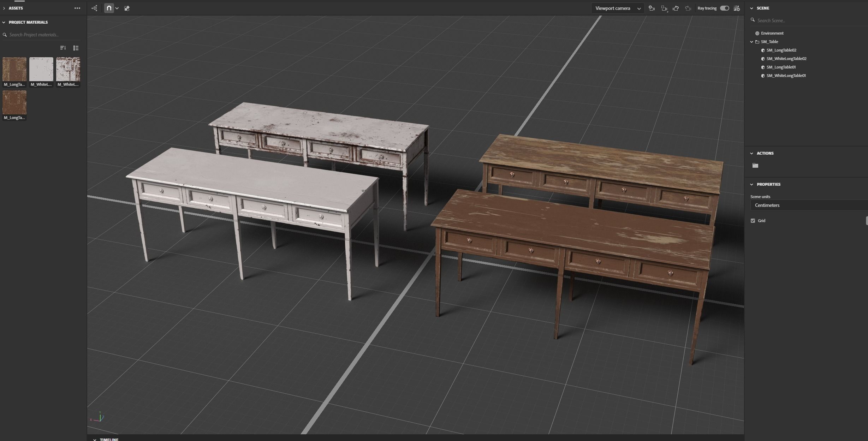
Task: Open the Scene units Centimeters dropdown
Action: [x=809, y=205]
